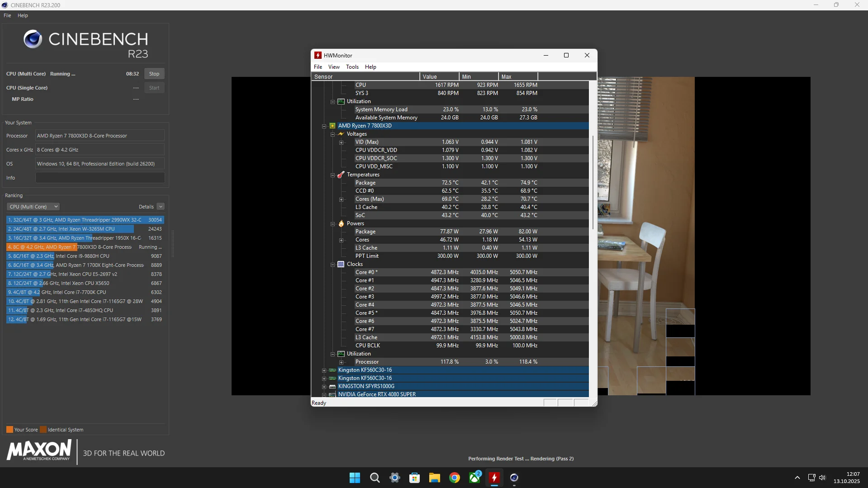Click the AMD Ryzen 7 7800X3D chip icon

332,126
